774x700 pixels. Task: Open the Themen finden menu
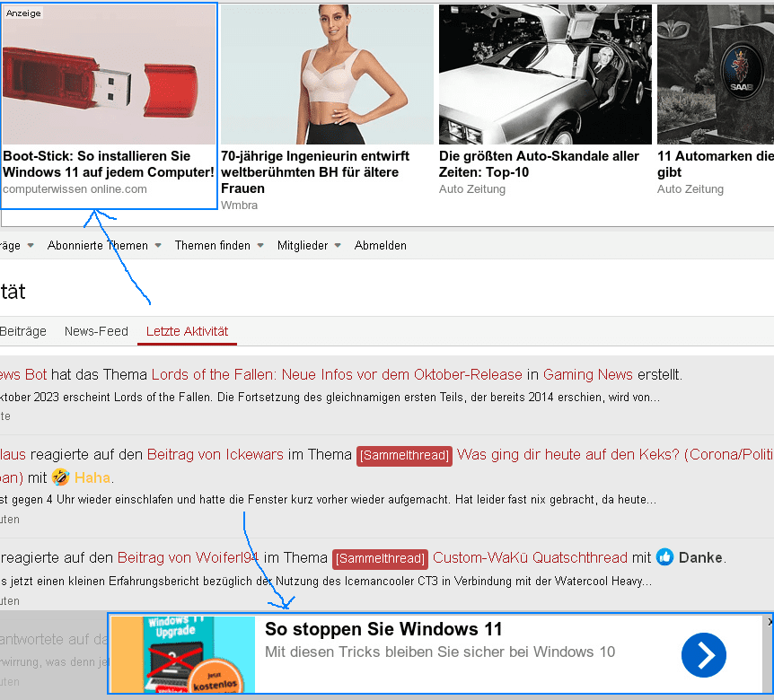click(x=212, y=246)
